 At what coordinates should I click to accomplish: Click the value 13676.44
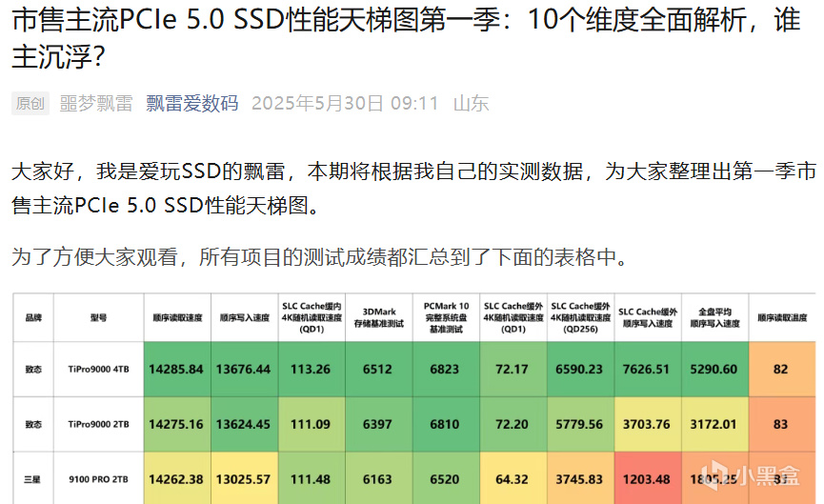click(x=243, y=369)
